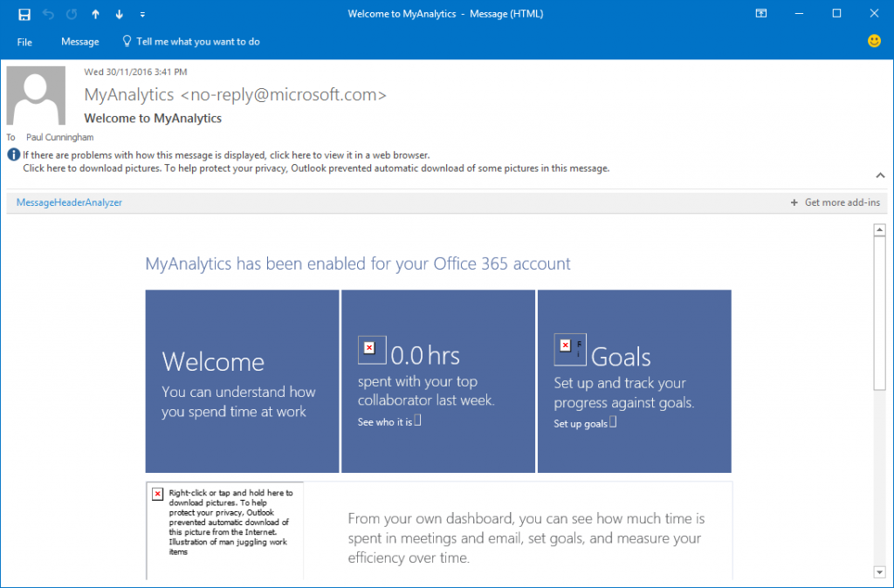The height and width of the screenshot is (588, 894).
Task: Go to previous item with the up arrow icon
Action: (95, 13)
